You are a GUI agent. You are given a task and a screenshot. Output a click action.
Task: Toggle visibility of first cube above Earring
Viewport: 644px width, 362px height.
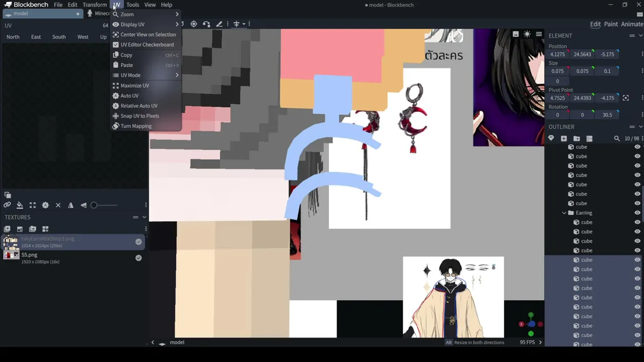pyautogui.click(x=637, y=204)
